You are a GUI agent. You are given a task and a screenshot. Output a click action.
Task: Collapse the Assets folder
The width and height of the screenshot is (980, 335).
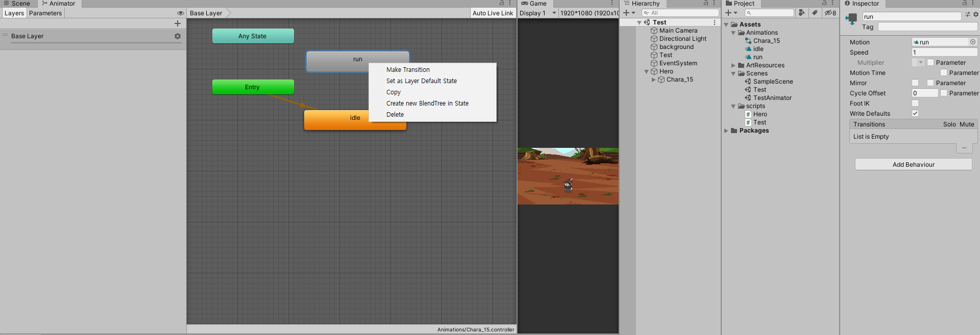(726, 24)
